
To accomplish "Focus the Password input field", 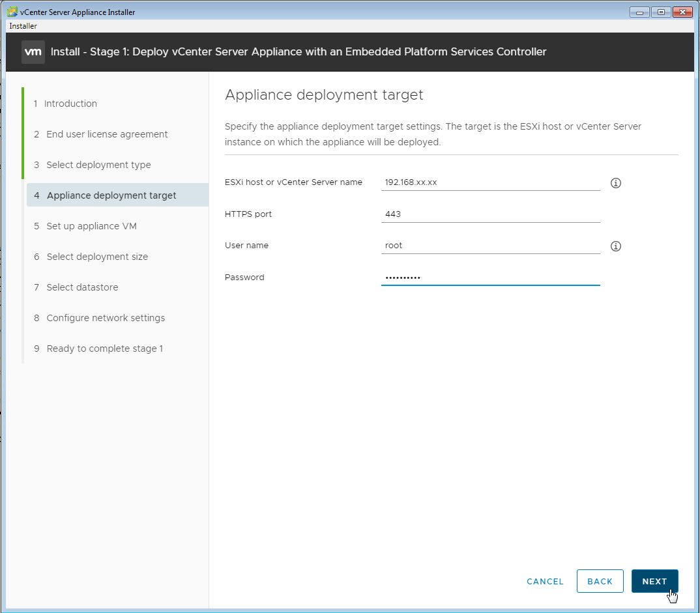I will coord(490,278).
